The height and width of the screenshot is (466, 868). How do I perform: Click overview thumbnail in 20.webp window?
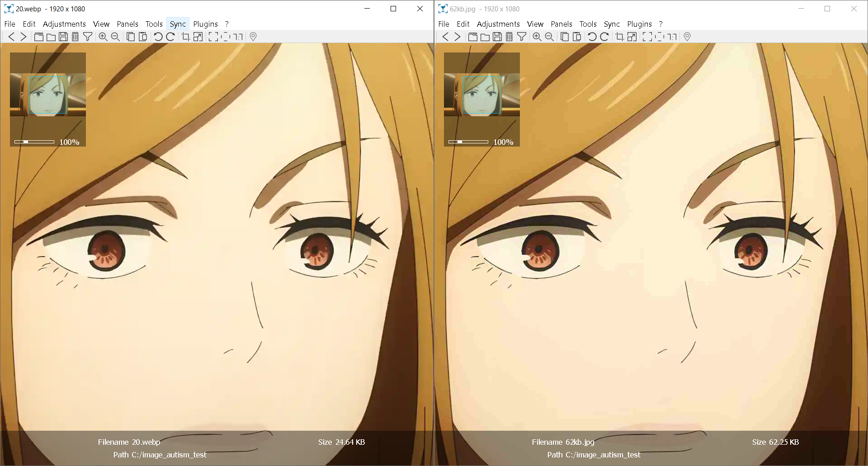48,95
